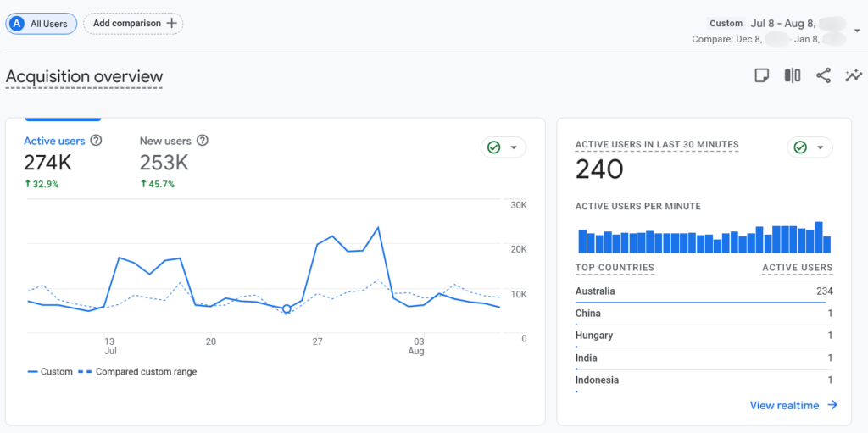Click the tallest bar in per-minute chart

[x=819, y=237]
